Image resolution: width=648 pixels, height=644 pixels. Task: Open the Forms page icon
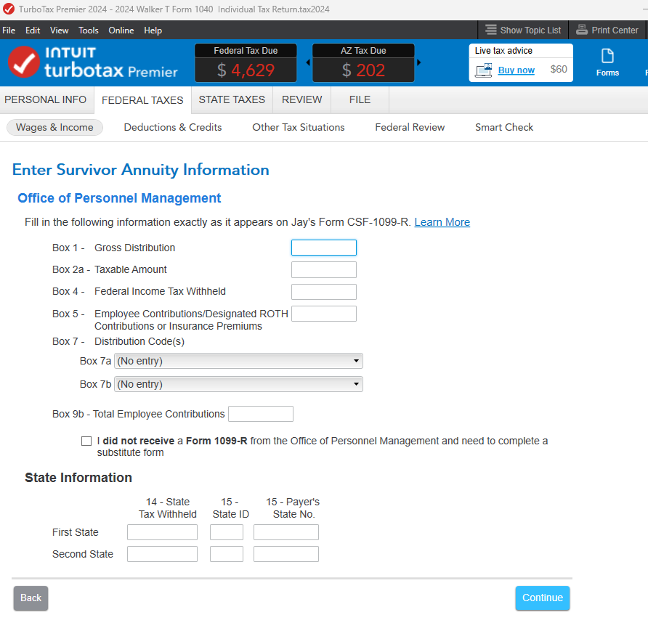[x=607, y=56]
